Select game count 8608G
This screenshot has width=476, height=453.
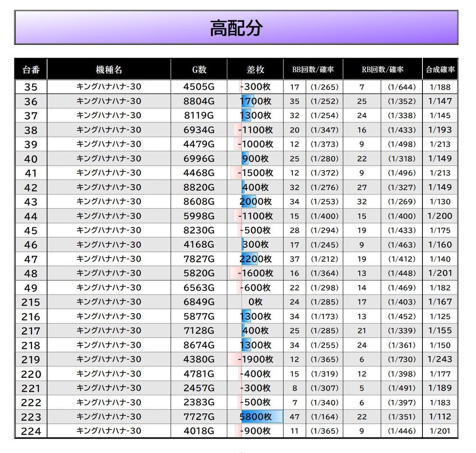199,202
